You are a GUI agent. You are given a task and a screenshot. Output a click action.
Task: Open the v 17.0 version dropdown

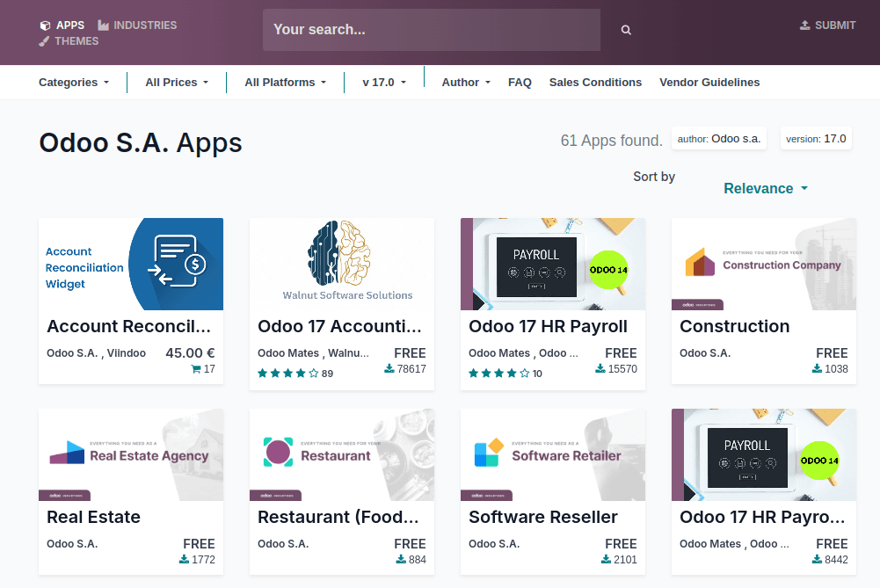pos(384,83)
